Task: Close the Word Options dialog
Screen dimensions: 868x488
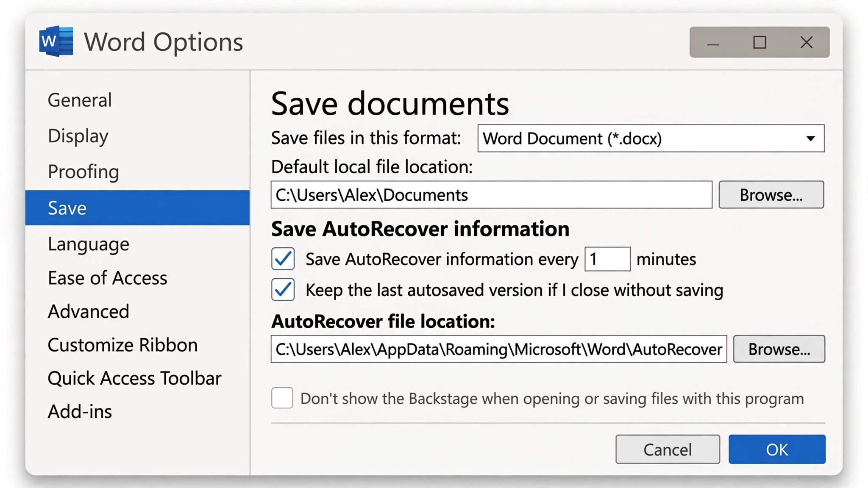Action: pyautogui.click(x=807, y=42)
